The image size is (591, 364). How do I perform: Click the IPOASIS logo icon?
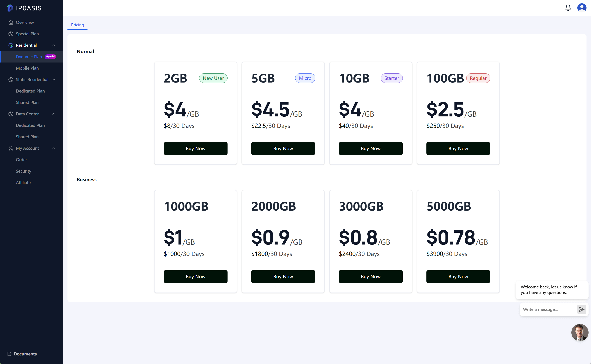pyautogui.click(x=10, y=8)
